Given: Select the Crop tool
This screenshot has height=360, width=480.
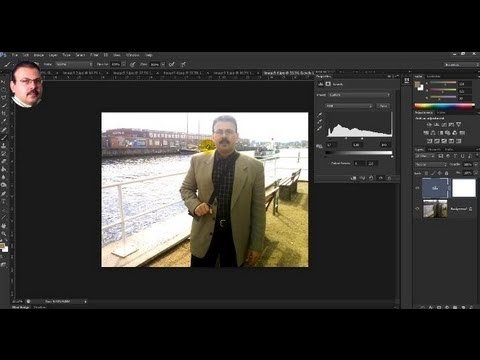Looking at the screenshot, I should click(x=4, y=113).
